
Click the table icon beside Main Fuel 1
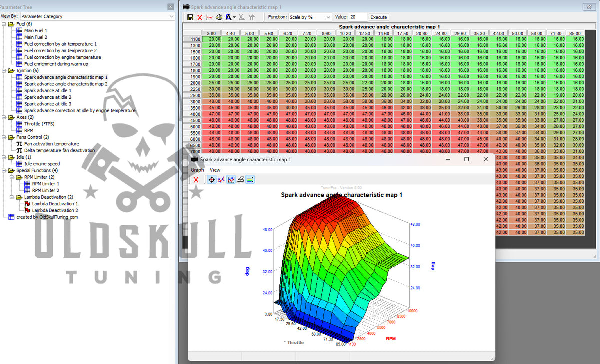[x=19, y=31]
